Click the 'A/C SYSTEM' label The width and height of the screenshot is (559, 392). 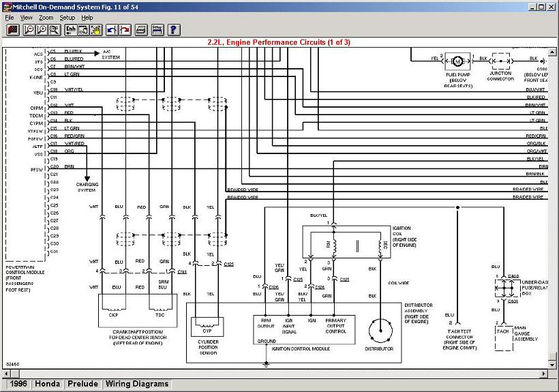coord(111,55)
